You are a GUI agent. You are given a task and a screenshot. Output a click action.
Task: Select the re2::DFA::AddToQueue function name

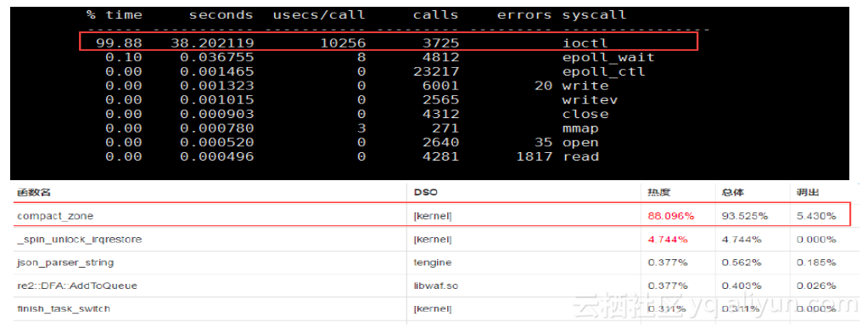click(x=77, y=286)
